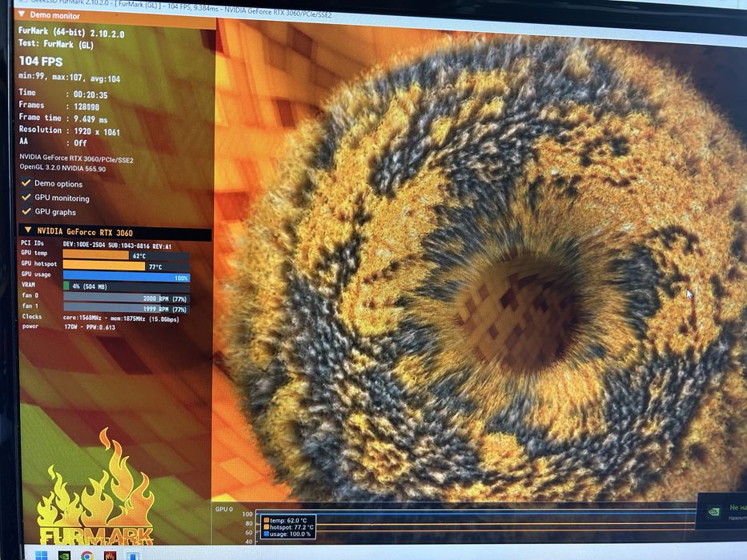The image size is (747, 560).
Task: Click the 'AA : Off' line
Action: click(53, 142)
